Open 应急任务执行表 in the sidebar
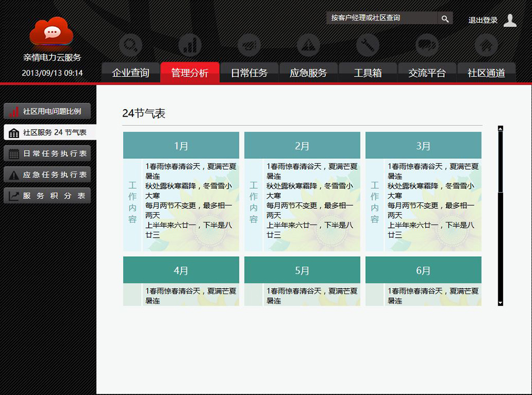 [x=47, y=175]
